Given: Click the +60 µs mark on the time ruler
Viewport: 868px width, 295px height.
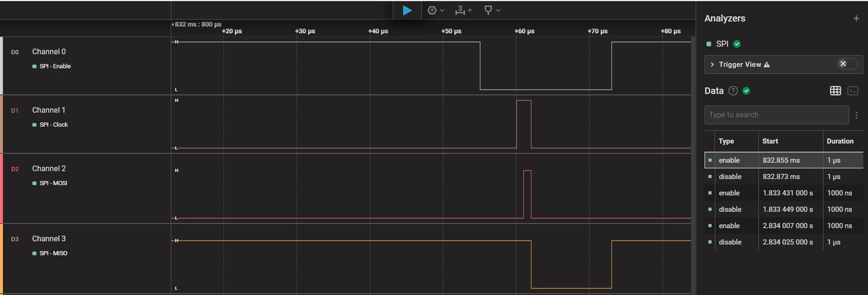Looking at the screenshot, I should coord(524,31).
